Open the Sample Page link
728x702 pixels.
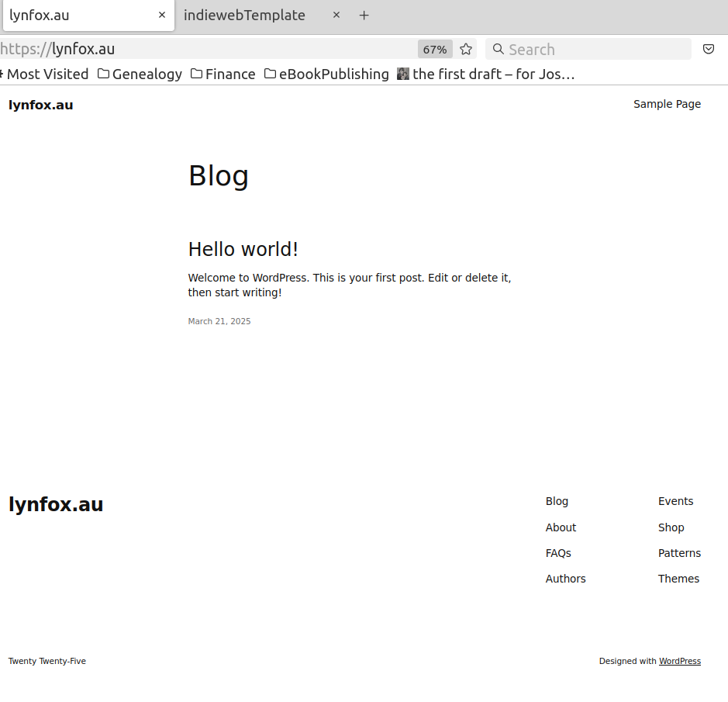point(667,104)
